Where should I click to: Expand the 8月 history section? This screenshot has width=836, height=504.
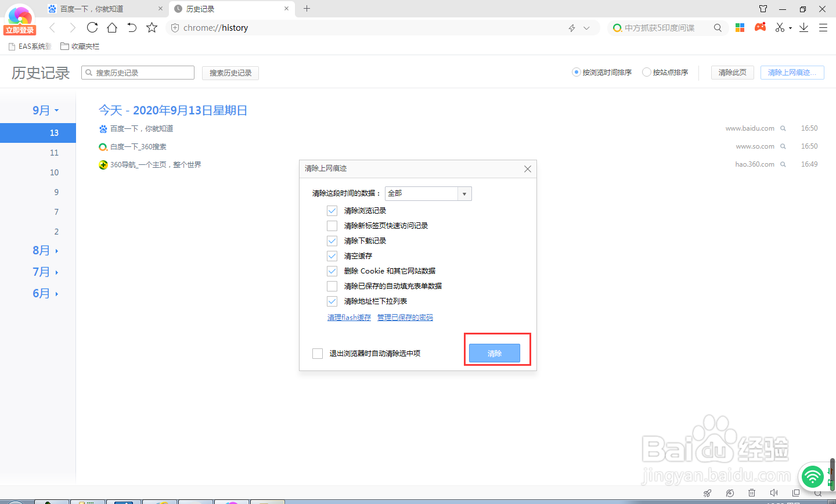(x=41, y=250)
